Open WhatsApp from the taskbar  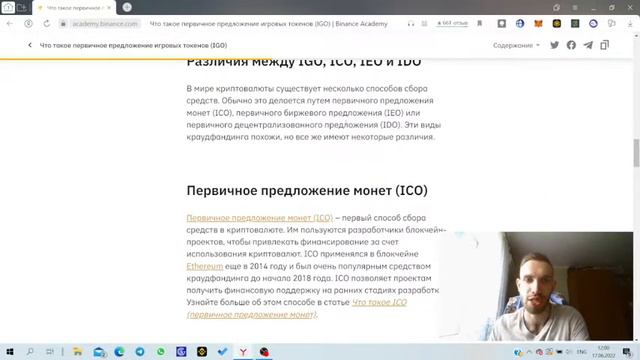pyautogui.click(x=161, y=351)
